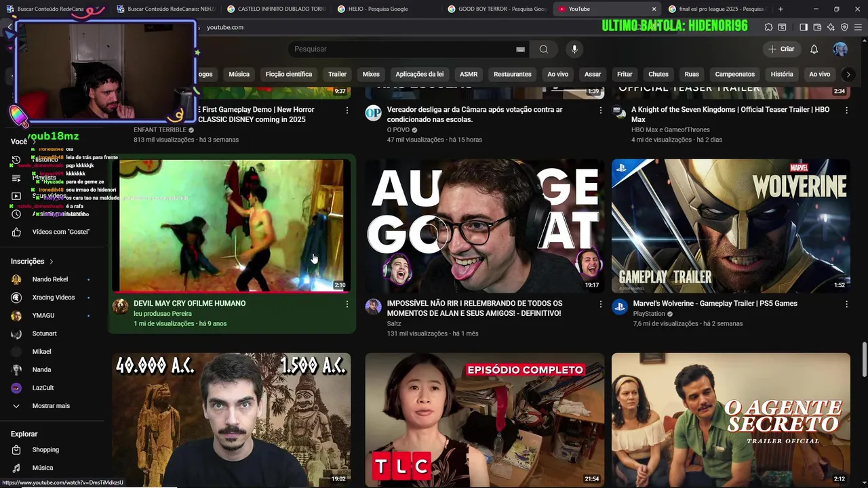Viewport: 868px width, 488px height.
Task: Open the Leo AI sparkle icon
Action: [x=831, y=27]
